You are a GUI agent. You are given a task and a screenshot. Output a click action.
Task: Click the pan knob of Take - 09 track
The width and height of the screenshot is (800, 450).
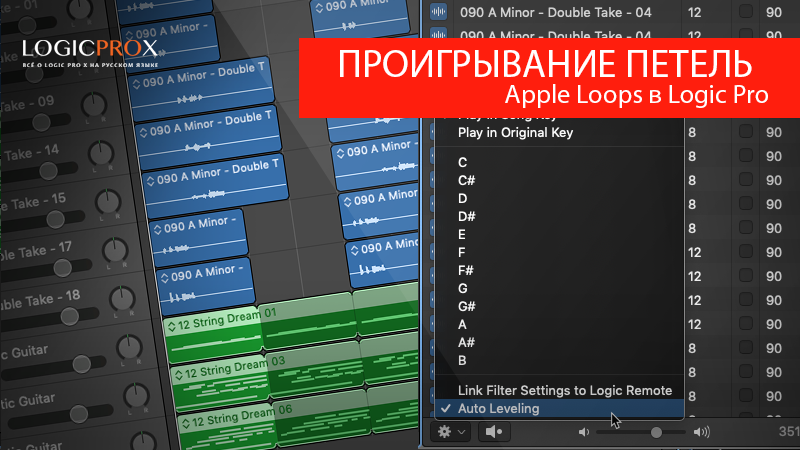click(x=94, y=105)
